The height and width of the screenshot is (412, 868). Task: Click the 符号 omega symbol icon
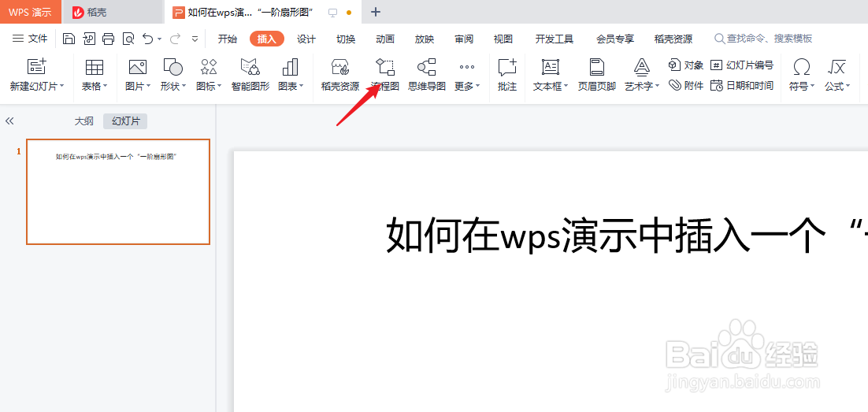[x=801, y=67]
